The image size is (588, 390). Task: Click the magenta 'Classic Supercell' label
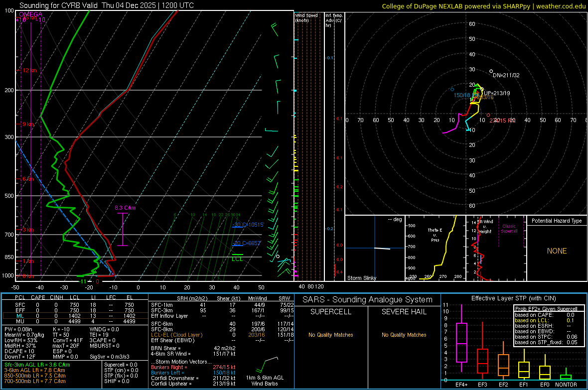509,229
